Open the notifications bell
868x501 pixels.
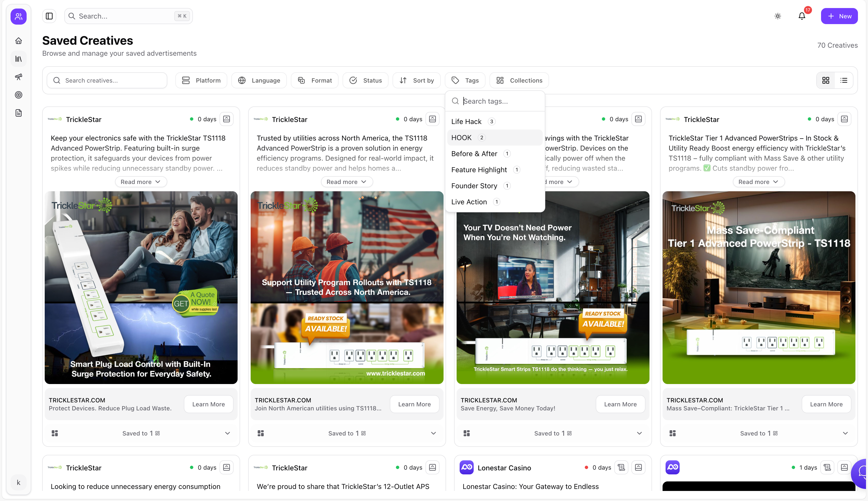[802, 16]
